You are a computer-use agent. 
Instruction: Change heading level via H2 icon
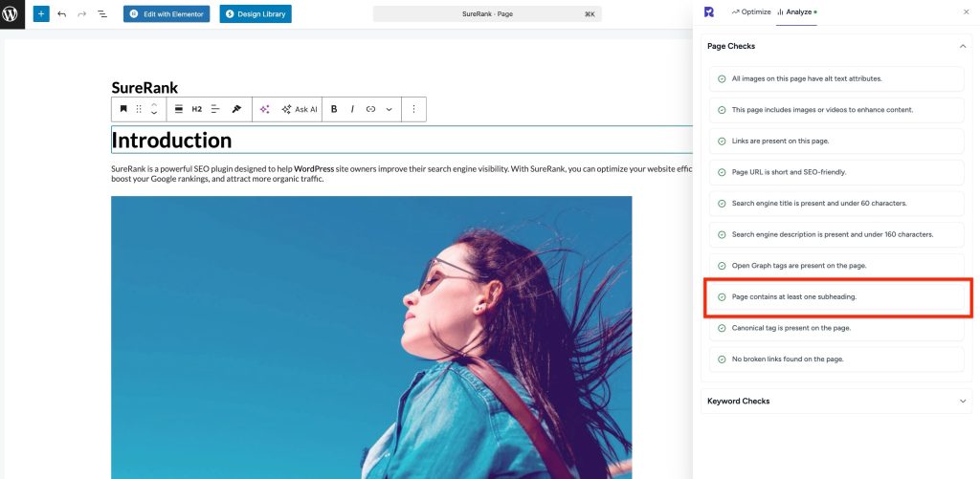(197, 109)
